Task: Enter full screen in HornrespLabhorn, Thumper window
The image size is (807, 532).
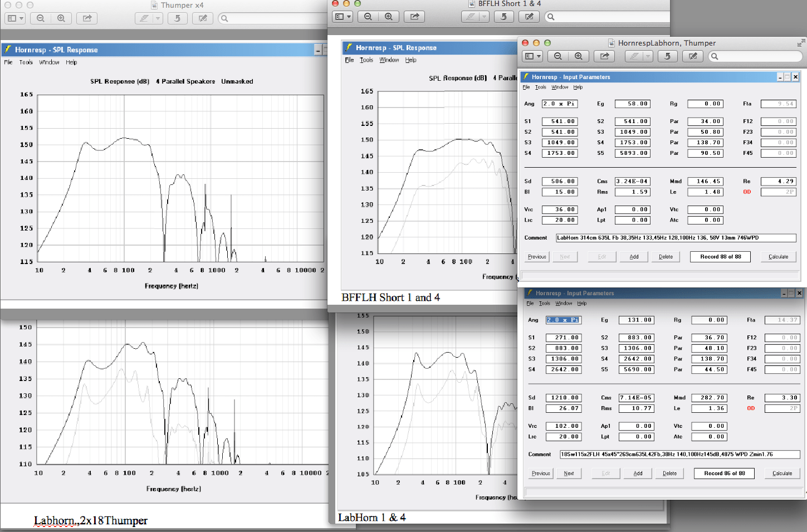Action: 801,43
